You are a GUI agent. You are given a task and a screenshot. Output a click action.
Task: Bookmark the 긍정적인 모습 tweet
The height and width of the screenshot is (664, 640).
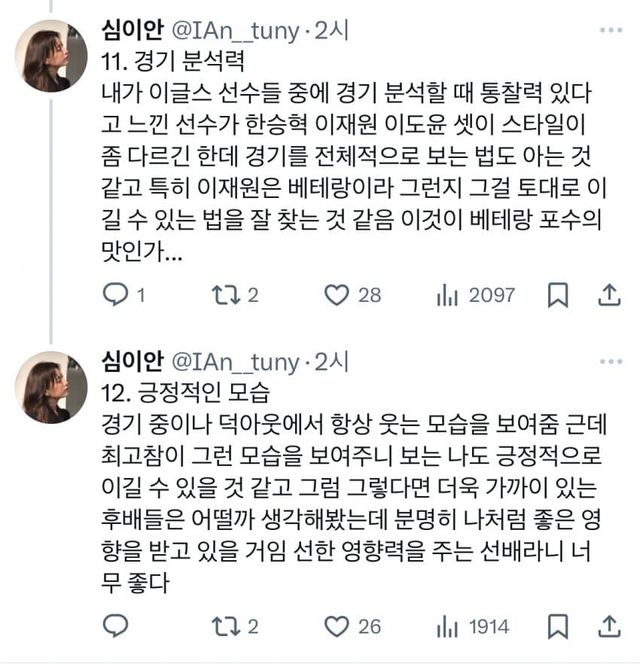click(558, 627)
